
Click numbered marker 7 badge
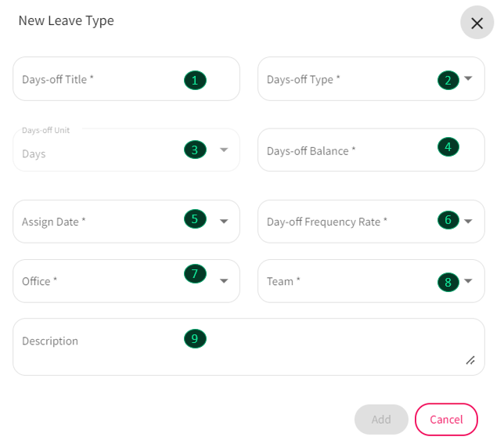195,273
